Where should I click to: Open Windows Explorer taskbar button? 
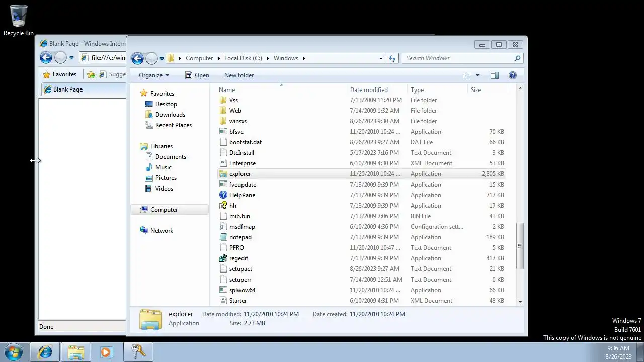coord(76,352)
